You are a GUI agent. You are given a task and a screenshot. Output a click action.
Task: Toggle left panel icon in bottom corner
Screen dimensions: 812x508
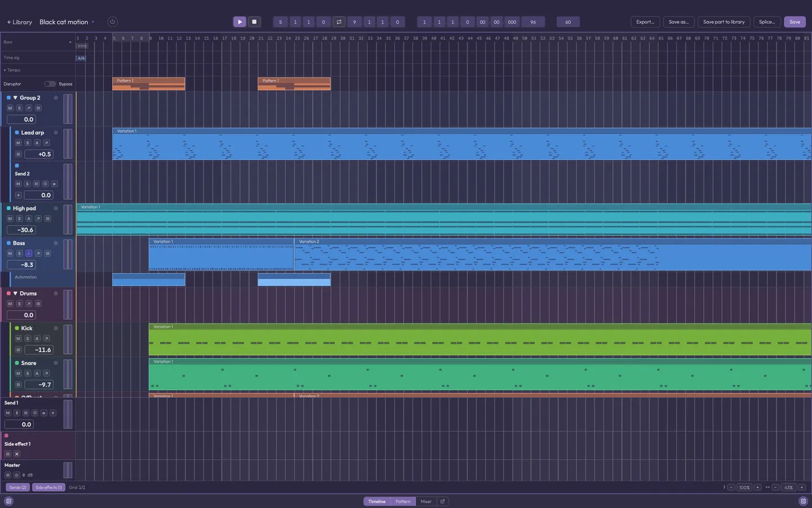pos(8,501)
